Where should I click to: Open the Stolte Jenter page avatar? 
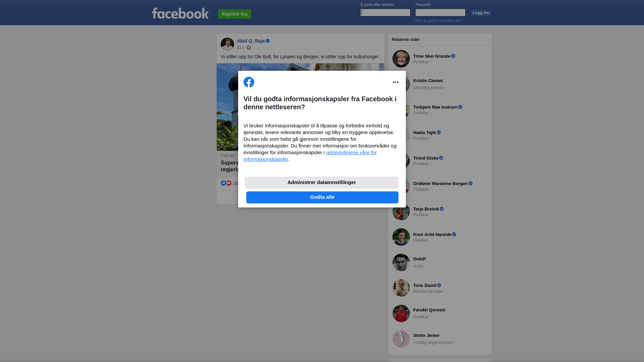click(401, 339)
